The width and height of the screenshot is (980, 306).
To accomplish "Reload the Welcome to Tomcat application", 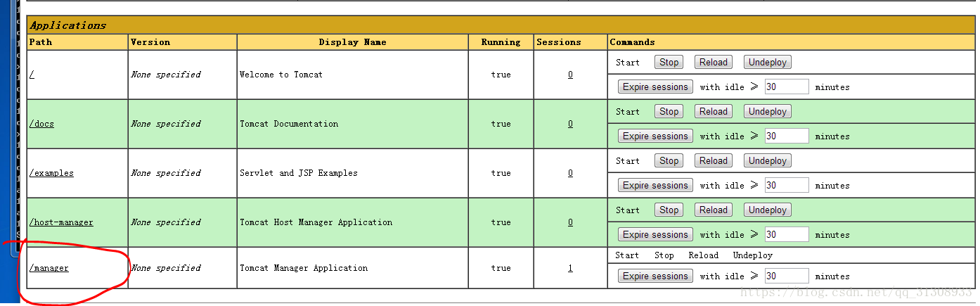I will click(713, 62).
